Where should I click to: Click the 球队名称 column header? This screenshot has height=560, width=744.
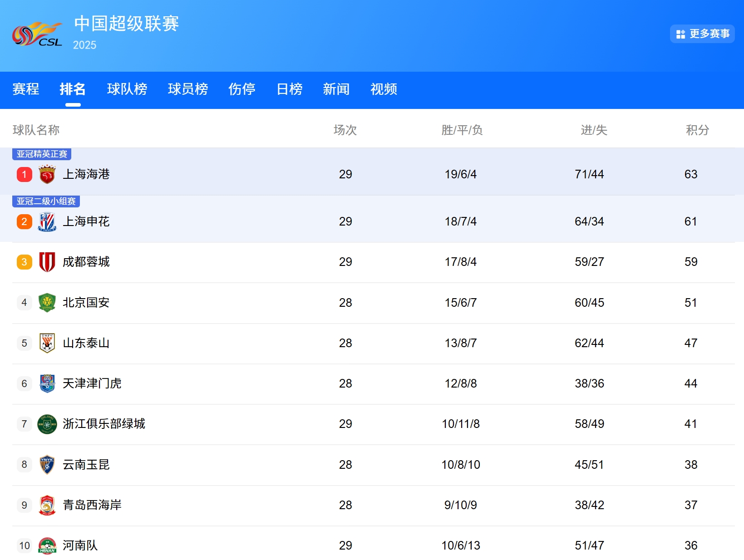36,130
